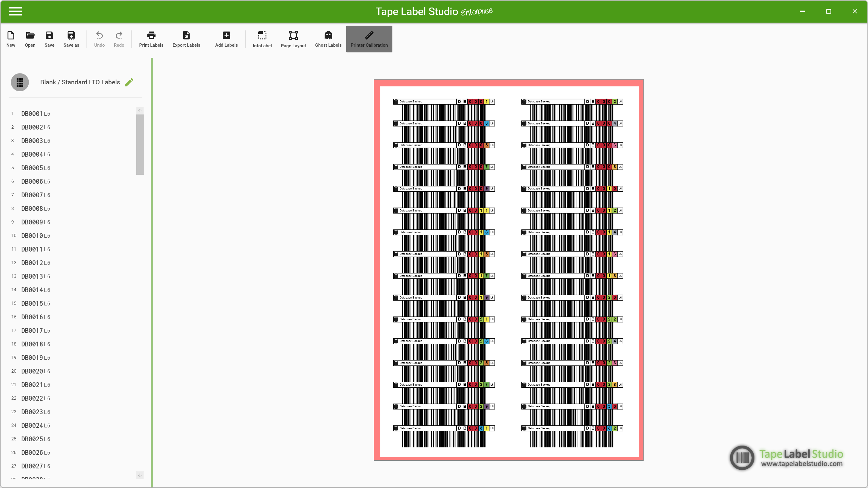Image resolution: width=868 pixels, height=488 pixels.
Task: Save the current labels
Action: pos(49,39)
